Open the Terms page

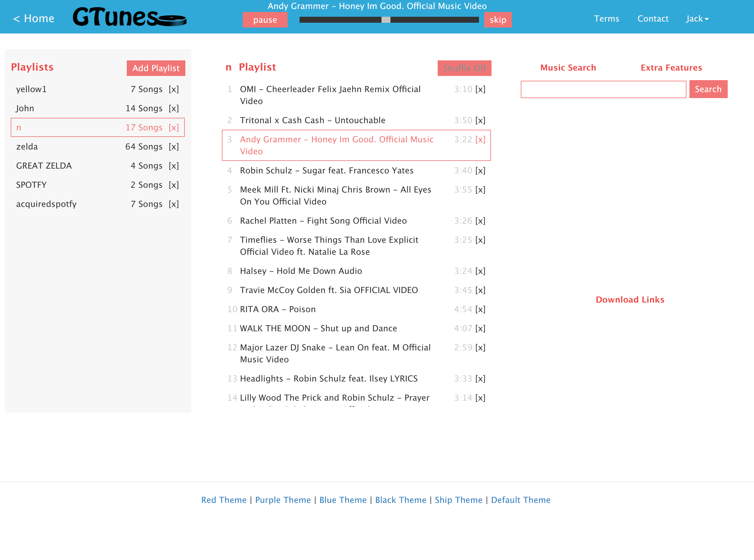click(606, 19)
